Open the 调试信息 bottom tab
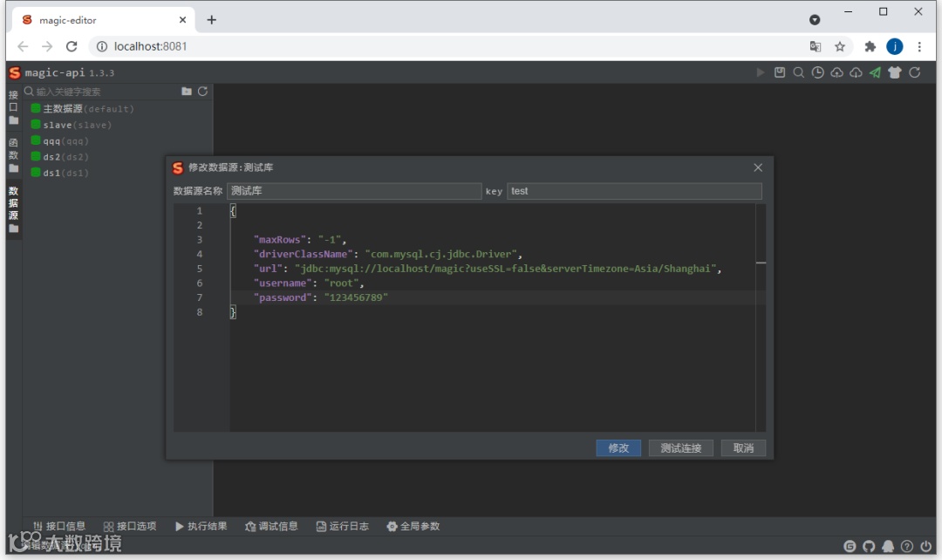Viewport: 942px width, 560px height. (x=271, y=526)
